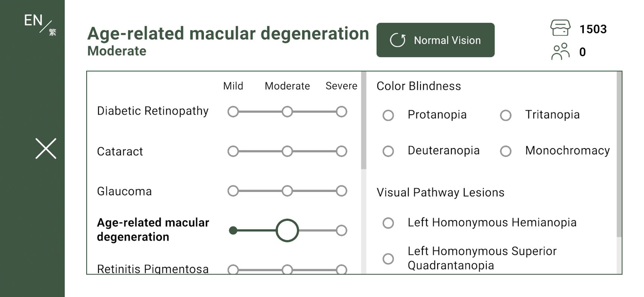Click the store icon beside 1503

click(560, 28)
